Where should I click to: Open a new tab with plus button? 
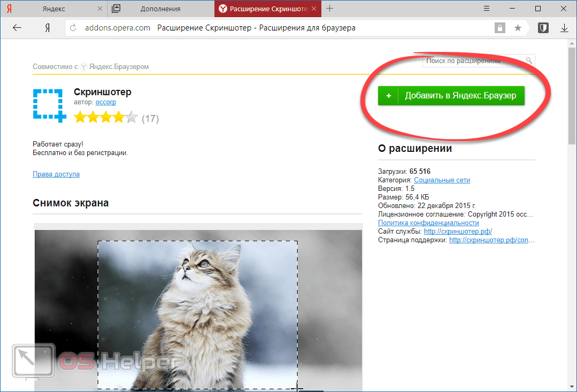point(330,9)
